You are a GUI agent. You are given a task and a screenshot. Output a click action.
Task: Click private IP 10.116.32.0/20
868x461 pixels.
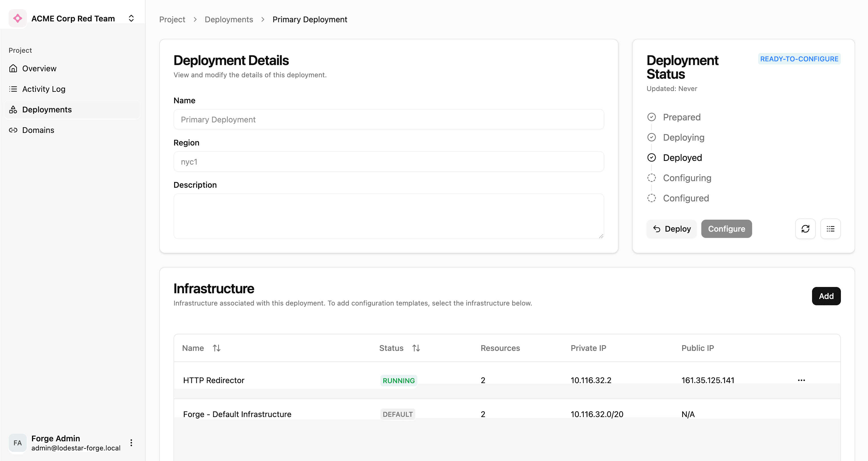pos(597,414)
